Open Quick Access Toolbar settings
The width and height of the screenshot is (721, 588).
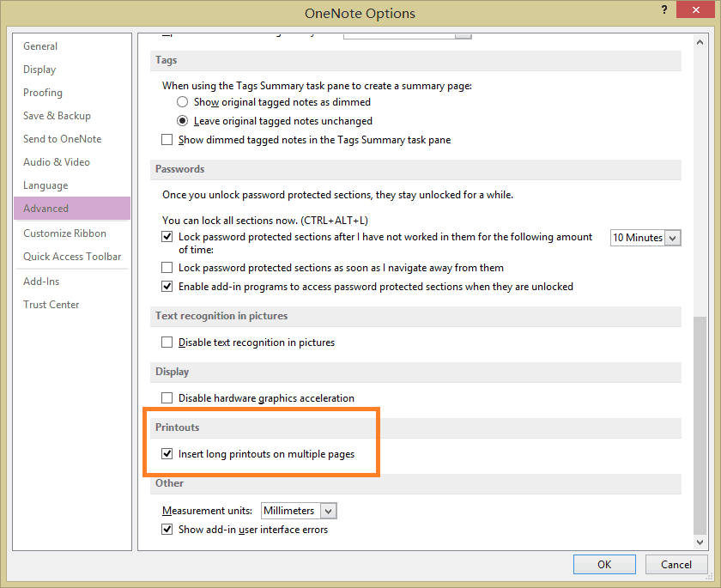click(x=72, y=257)
